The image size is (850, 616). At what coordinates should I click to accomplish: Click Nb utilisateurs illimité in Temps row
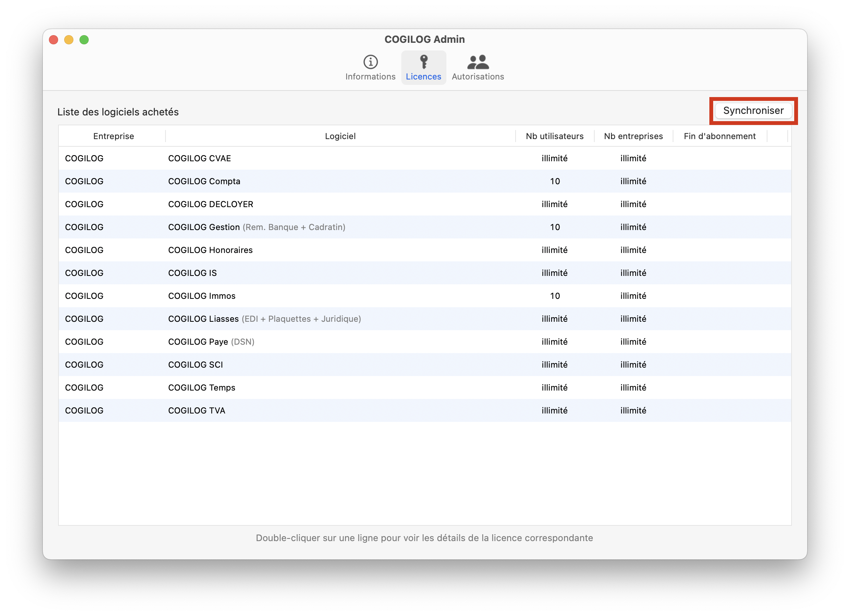point(555,387)
